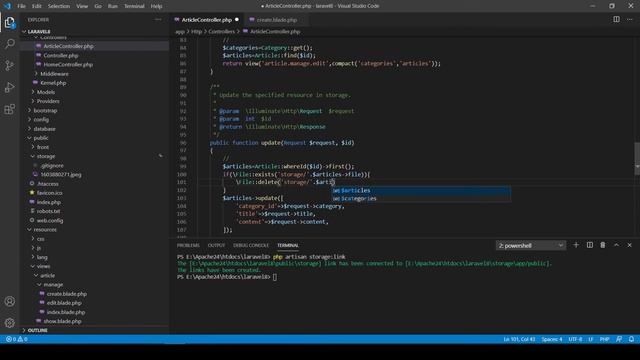Switch to the DEBUG CONSOLE panel tab

(x=251, y=245)
